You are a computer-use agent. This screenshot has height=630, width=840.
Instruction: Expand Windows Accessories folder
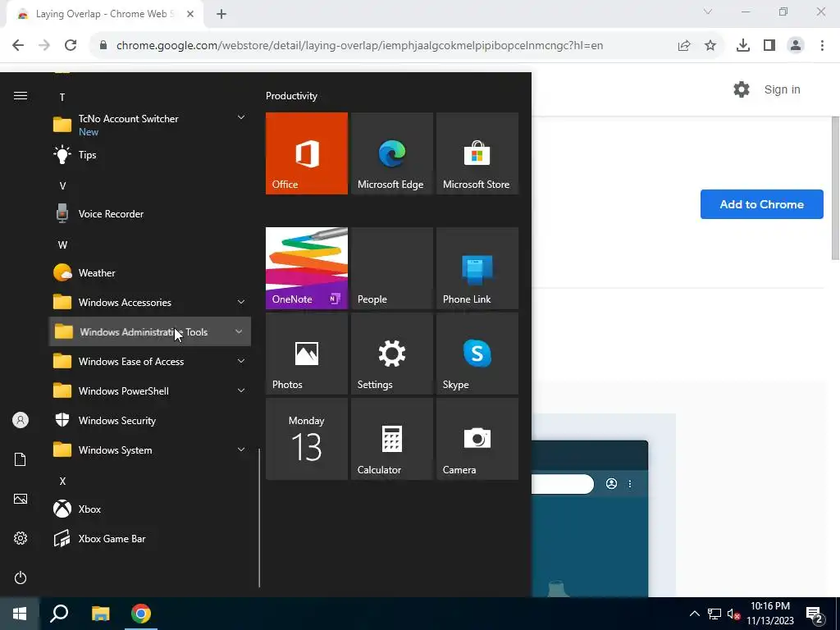[150, 302]
